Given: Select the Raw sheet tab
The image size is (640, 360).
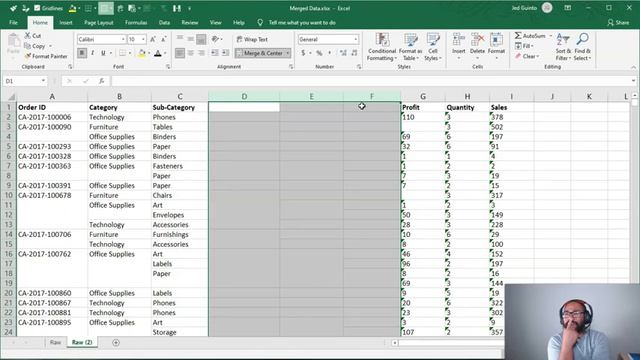Looking at the screenshot, I should [x=55, y=342].
